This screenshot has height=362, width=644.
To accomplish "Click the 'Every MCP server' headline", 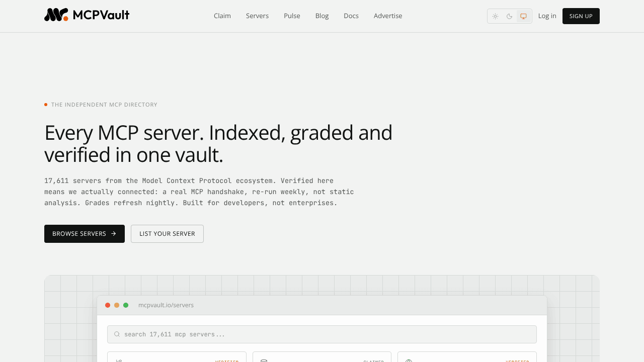I will [218, 144].
